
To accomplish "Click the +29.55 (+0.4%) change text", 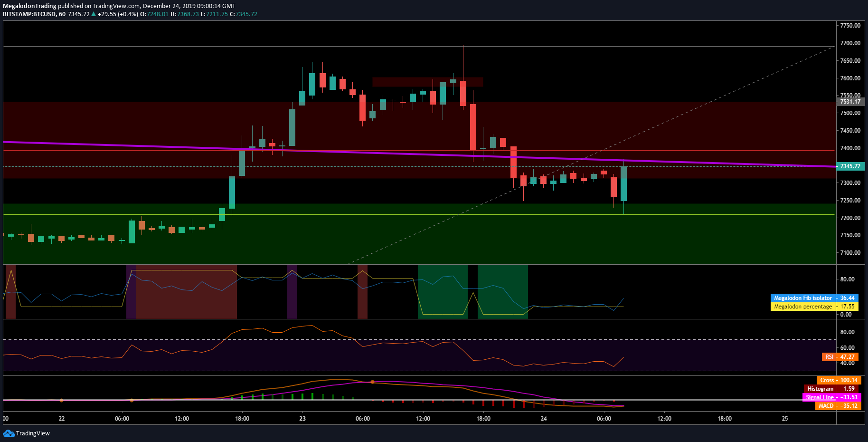I will tap(118, 14).
